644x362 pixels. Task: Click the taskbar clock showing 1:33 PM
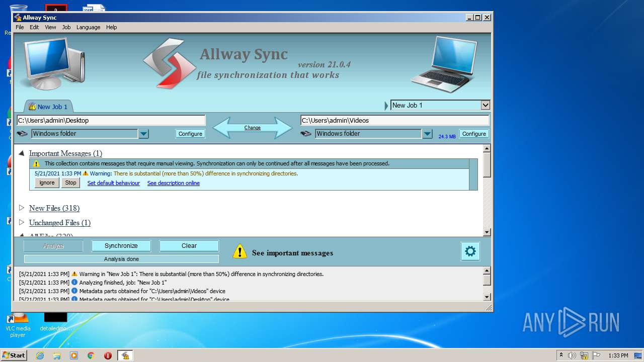tap(618, 355)
